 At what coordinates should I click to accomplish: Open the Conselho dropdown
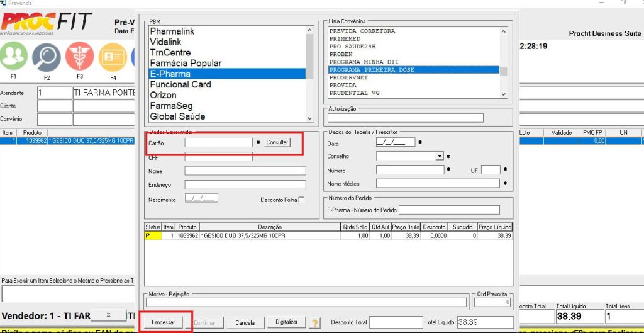click(440, 156)
